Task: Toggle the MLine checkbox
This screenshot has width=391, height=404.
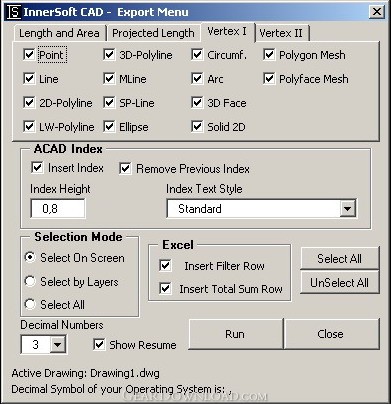Action: point(109,78)
